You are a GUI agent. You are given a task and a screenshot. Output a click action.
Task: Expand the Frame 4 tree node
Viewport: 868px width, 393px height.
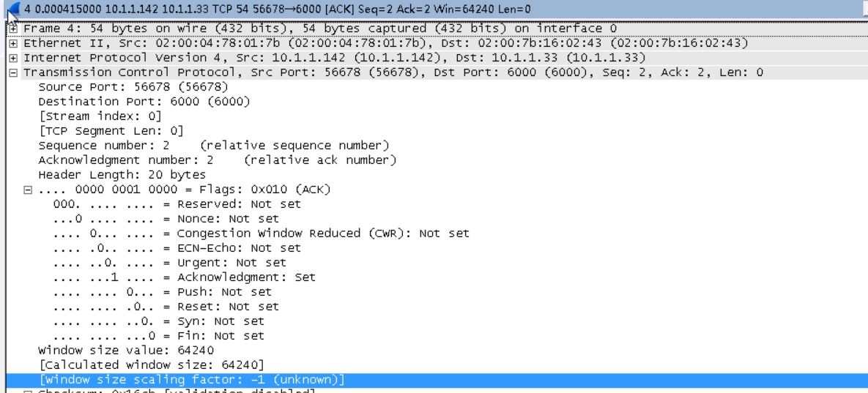(x=12, y=29)
